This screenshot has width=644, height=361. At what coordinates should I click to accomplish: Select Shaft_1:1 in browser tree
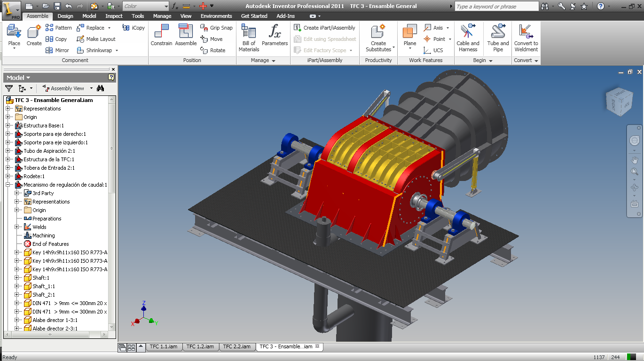pyautogui.click(x=44, y=286)
